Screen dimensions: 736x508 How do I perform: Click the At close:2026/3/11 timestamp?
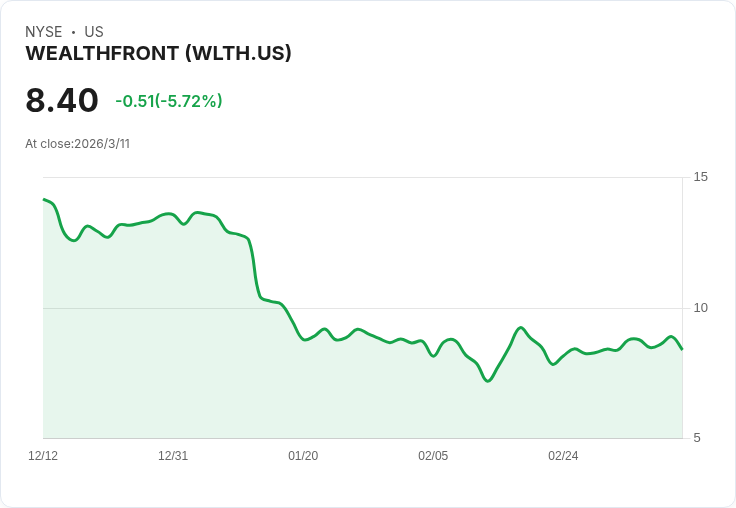(x=77, y=144)
